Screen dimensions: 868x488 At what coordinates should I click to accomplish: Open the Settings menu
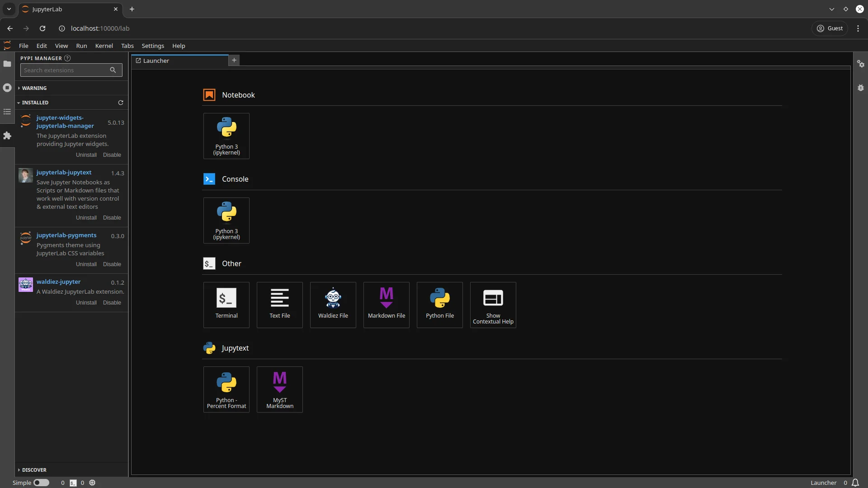(152, 46)
